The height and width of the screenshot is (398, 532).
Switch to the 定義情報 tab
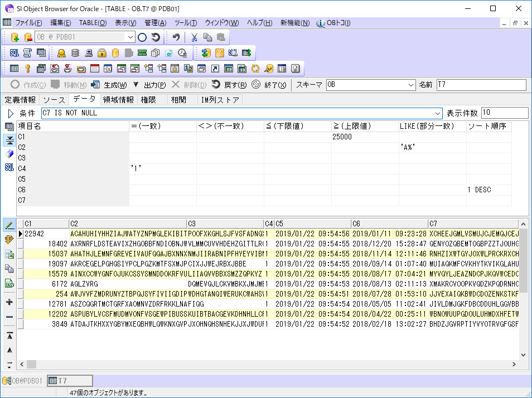[x=20, y=100]
